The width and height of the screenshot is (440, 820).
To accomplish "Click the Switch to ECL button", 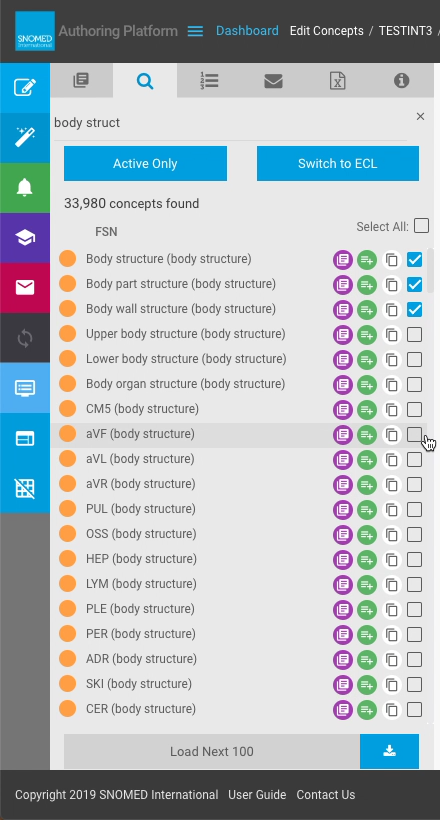I will (337, 164).
